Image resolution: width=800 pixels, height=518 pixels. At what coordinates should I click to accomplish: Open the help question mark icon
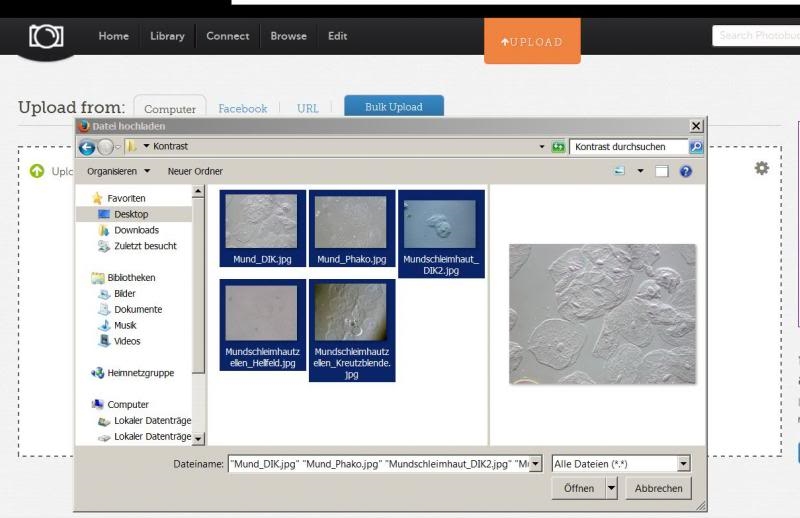click(x=686, y=171)
